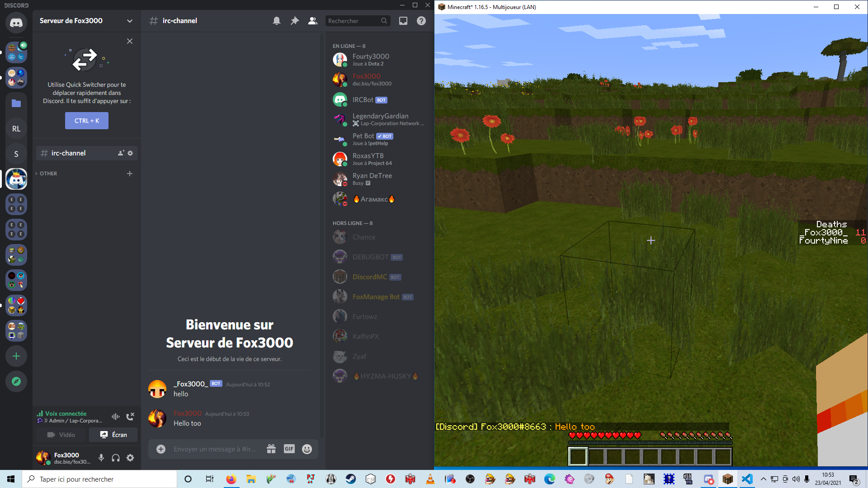Open the emoji picker
The height and width of the screenshot is (488, 868).
307,449
